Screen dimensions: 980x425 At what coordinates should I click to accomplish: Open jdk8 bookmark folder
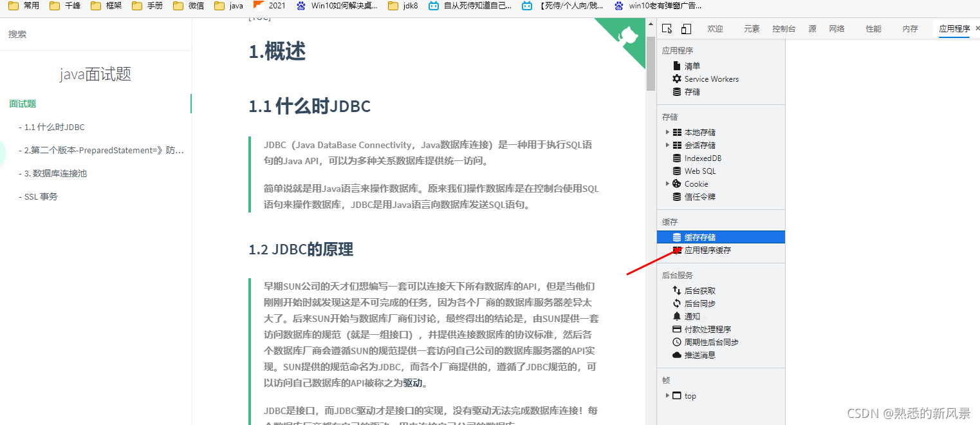403,6
